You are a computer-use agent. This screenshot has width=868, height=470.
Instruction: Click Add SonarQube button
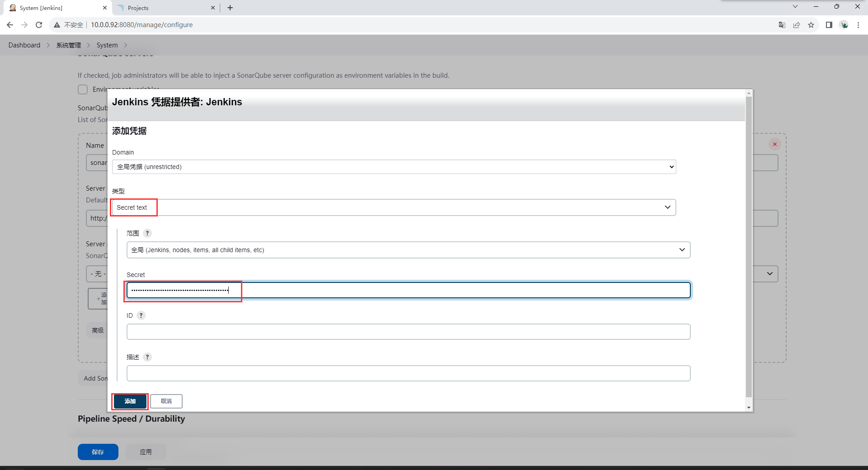click(x=93, y=378)
